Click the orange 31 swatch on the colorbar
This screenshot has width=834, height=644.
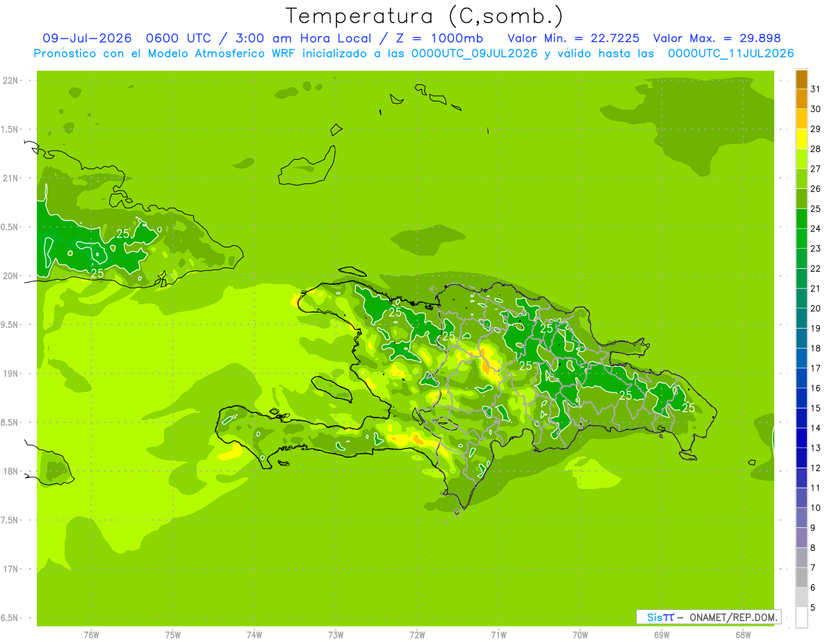tap(801, 79)
